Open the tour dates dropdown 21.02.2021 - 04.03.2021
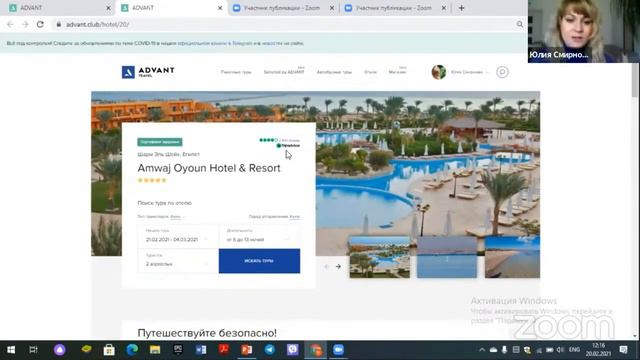The width and height of the screenshot is (640, 360). 178,236
